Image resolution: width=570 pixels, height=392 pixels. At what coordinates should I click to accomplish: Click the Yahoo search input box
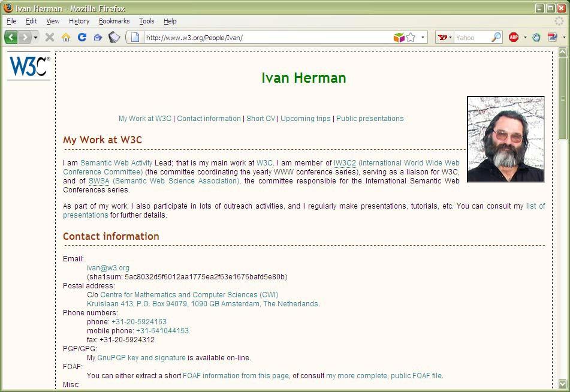(x=472, y=37)
